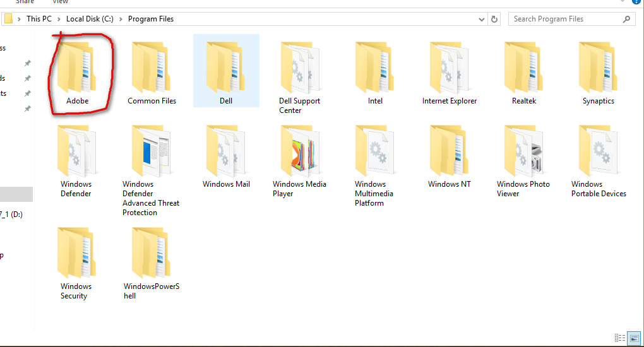The height and width of the screenshot is (347, 644).
Task: Select the Windows Portable Devices folder
Action: tap(599, 151)
